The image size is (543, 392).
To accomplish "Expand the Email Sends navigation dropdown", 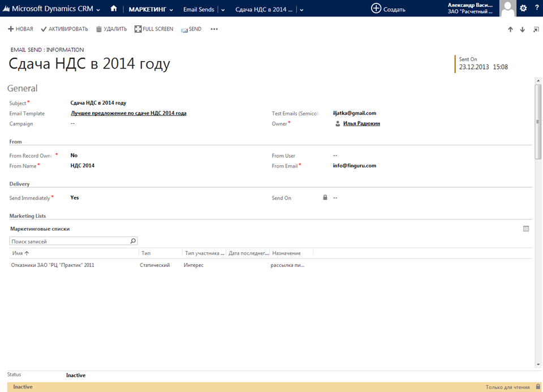I will pos(222,10).
